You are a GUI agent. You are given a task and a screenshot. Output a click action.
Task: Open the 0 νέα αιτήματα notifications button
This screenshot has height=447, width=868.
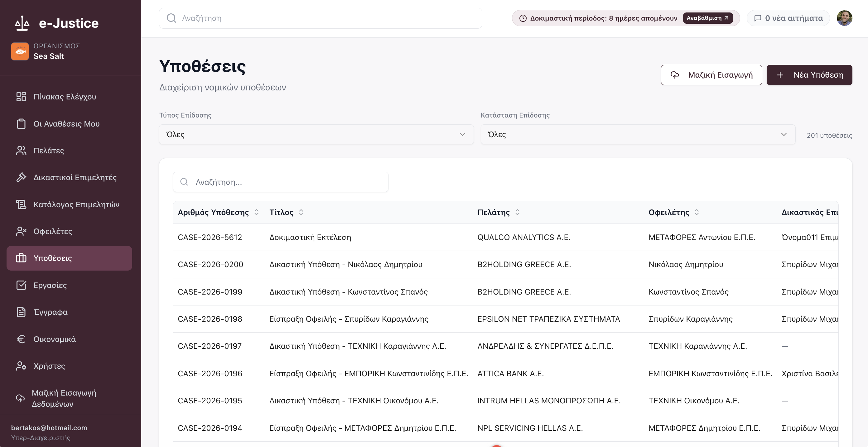tap(788, 18)
